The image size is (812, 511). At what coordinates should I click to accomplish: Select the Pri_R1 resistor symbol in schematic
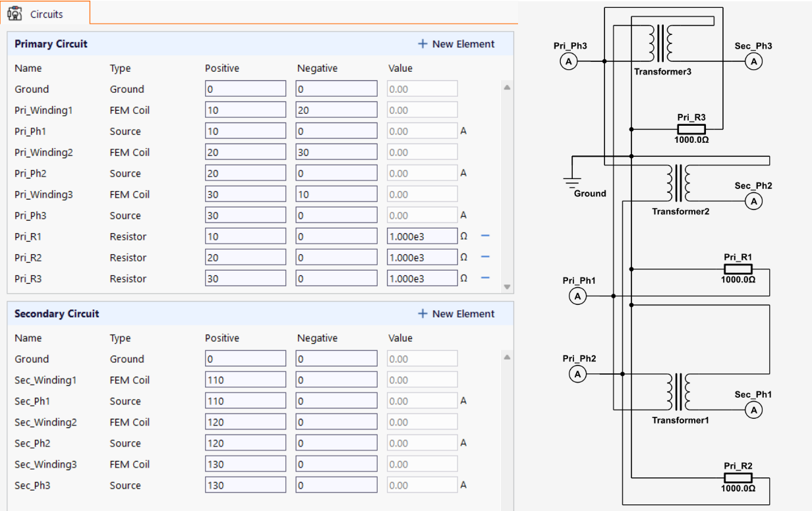[x=738, y=269]
